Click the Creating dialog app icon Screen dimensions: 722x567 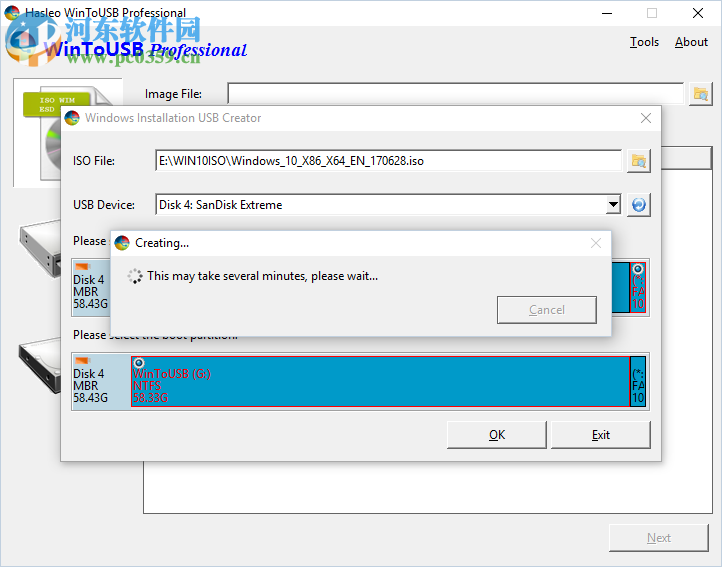pos(122,243)
